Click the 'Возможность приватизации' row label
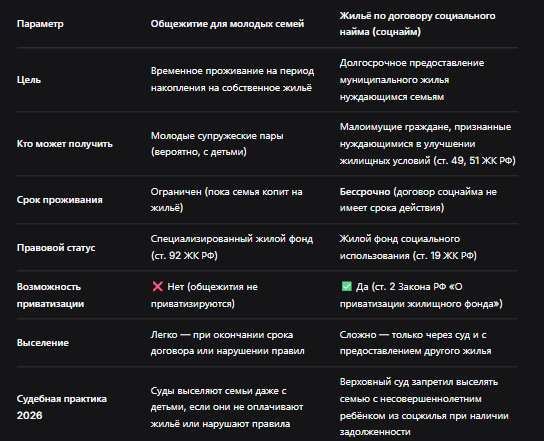Viewport: 544px width, 441px height. click(50, 295)
